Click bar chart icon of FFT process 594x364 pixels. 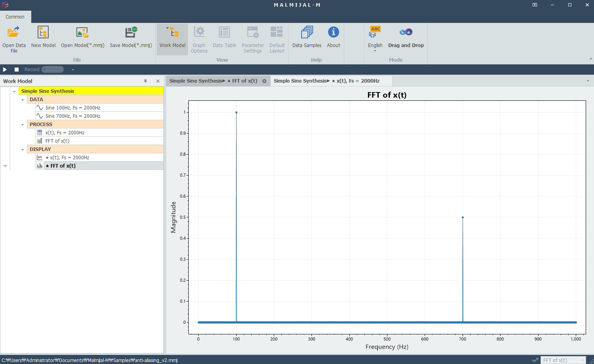point(40,141)
